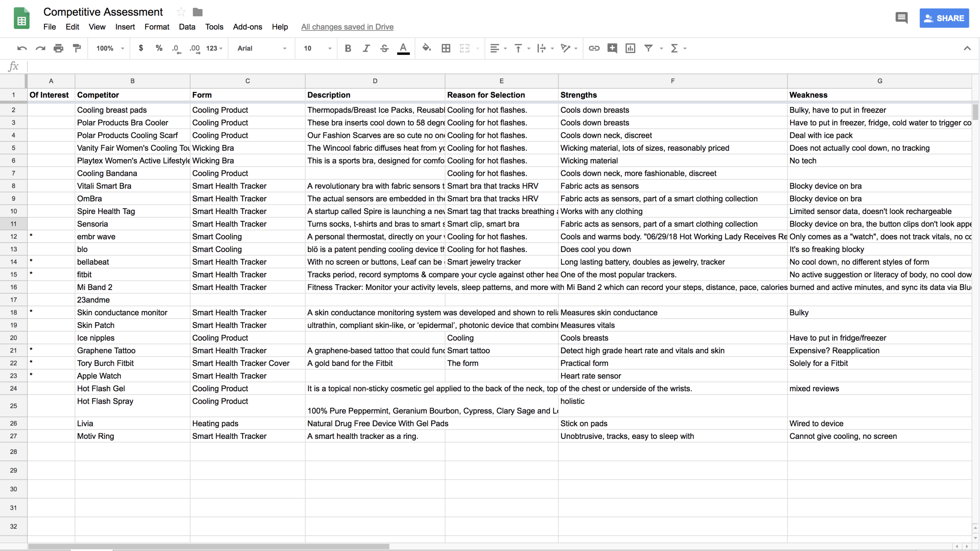Expand the filter views dropdown arrow
980x551 pixels.
point(661,49)
